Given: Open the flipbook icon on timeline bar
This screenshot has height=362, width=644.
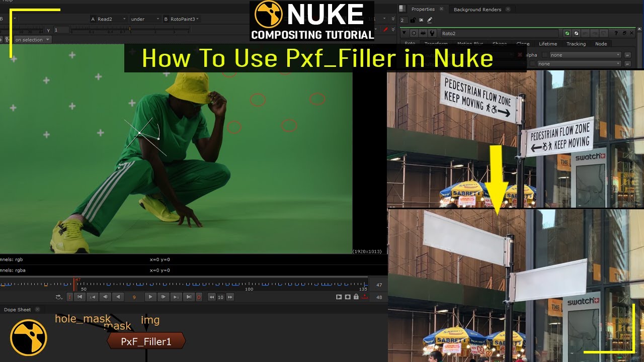Looking at the screenshot, I should (x=339, y=297).
